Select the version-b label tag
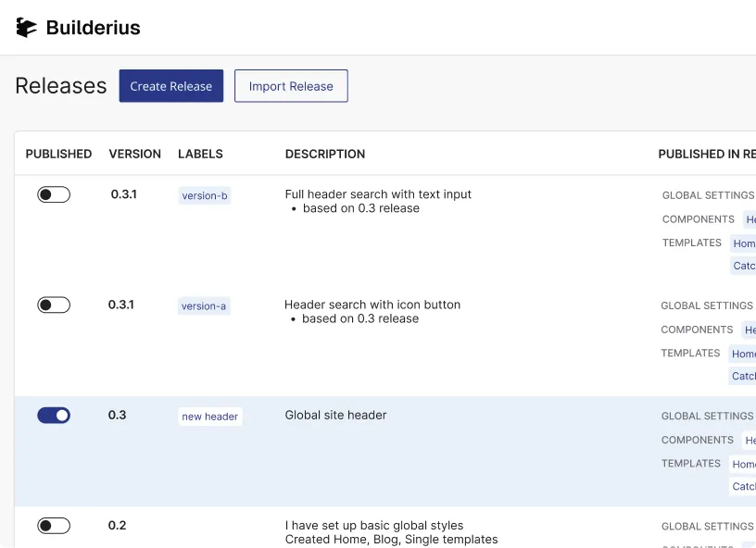The width and height of the screenshot is (756, 548). pyautogui.click(x=205, y=195)
